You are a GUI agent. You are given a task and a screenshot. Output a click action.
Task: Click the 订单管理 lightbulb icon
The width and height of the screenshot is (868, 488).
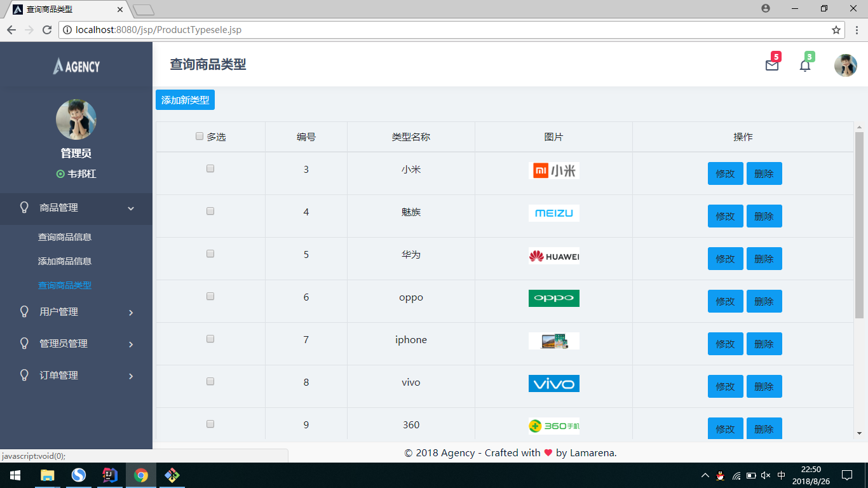coord(25,375)
